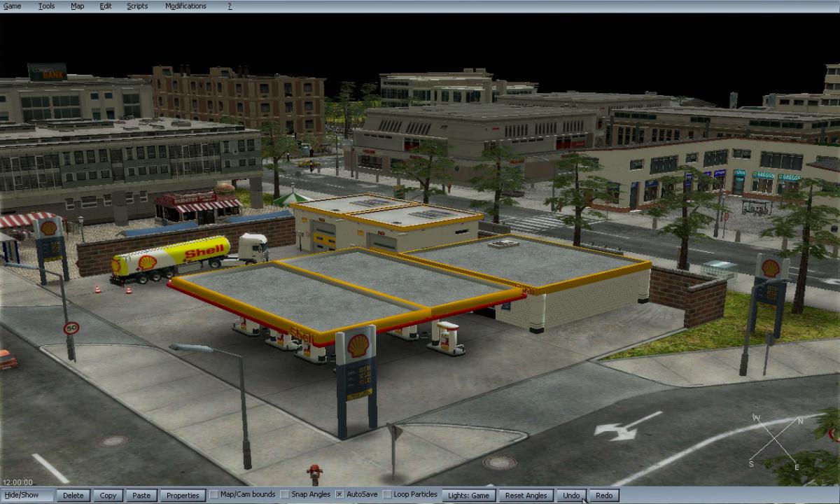
Task: Click the Hide/Show button
Action: [27, 496]
